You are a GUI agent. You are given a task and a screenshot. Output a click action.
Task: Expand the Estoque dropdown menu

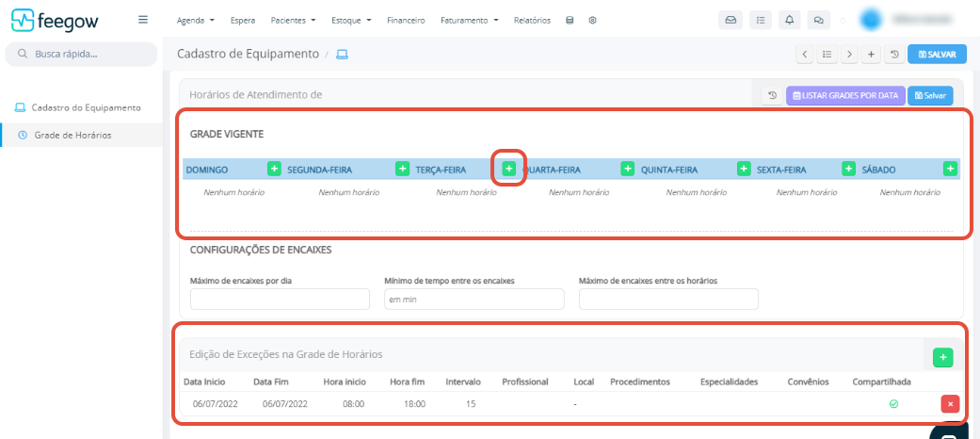[x=351, y=20]
